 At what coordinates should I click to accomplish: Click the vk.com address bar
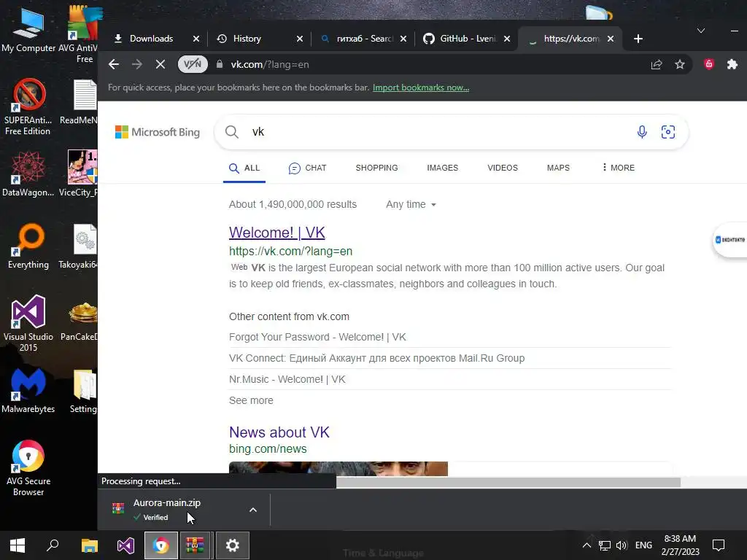click(429, 64)
